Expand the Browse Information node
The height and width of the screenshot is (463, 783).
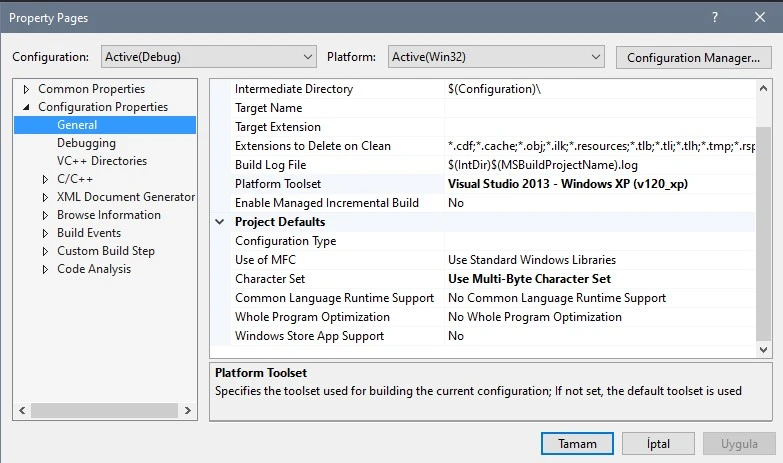(45, 215)
